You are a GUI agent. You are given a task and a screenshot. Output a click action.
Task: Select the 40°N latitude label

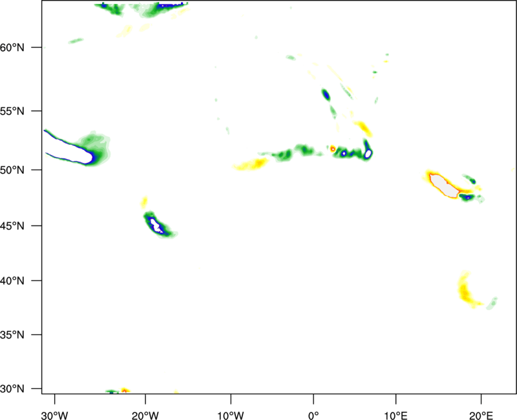point(12,281)
